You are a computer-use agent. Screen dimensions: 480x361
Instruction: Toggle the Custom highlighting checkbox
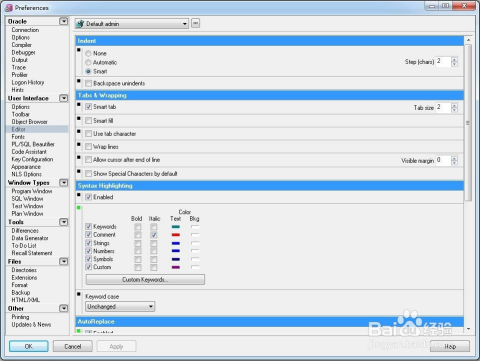pyautogui.click(x=88, y=267)
